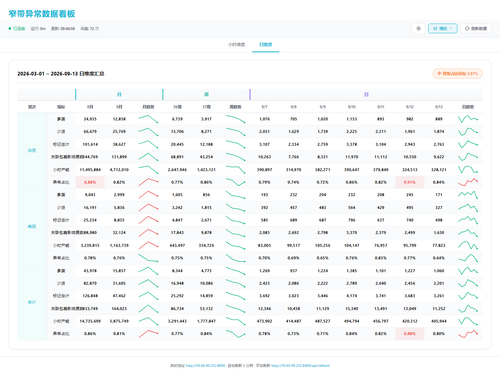This screenshot has width=500, height=374.
Task: Click the refresh count 72 status text
Action: point(90,29)
